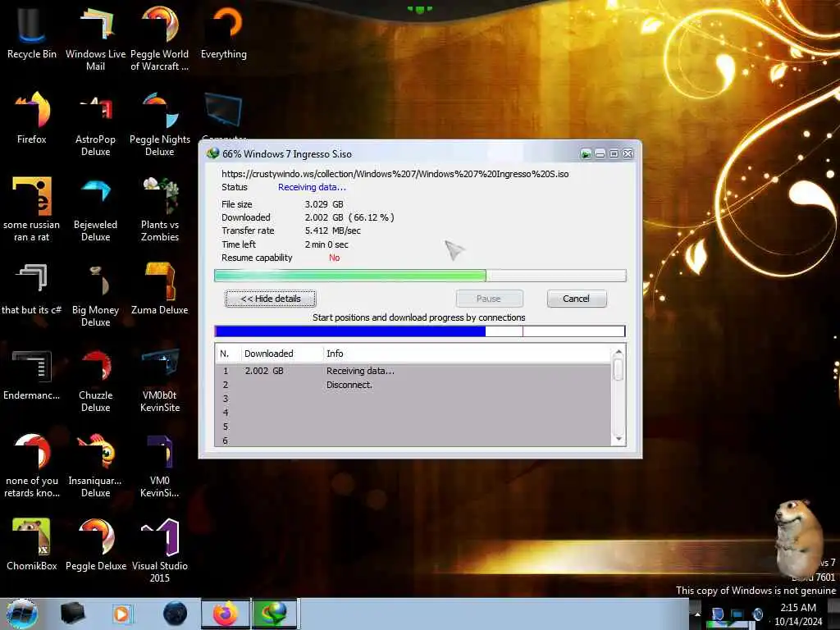
Task: Select the Plants vs Zombies icon
Action: pyautogui.click(x=160, y=209)
